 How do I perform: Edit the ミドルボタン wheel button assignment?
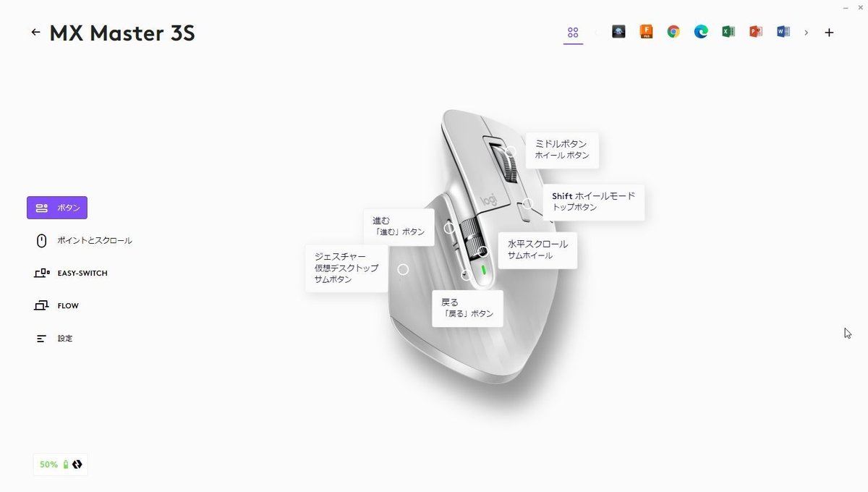pos(562,150)
